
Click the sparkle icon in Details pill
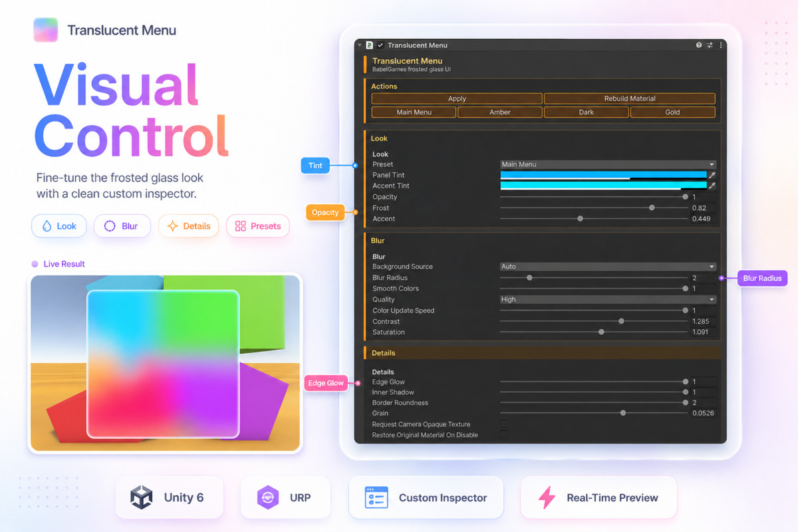tap(172, 226)
